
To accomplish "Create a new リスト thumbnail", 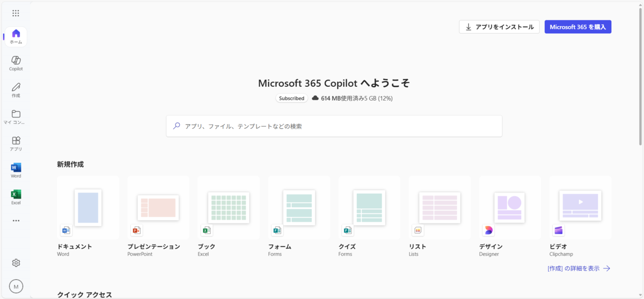I will point(440,207).
